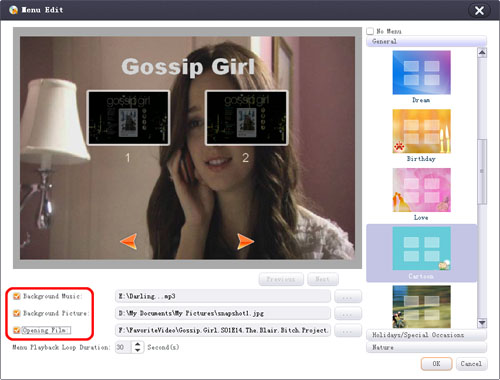
Task: Expand the Nature template category
Action: tap(426, 347)
